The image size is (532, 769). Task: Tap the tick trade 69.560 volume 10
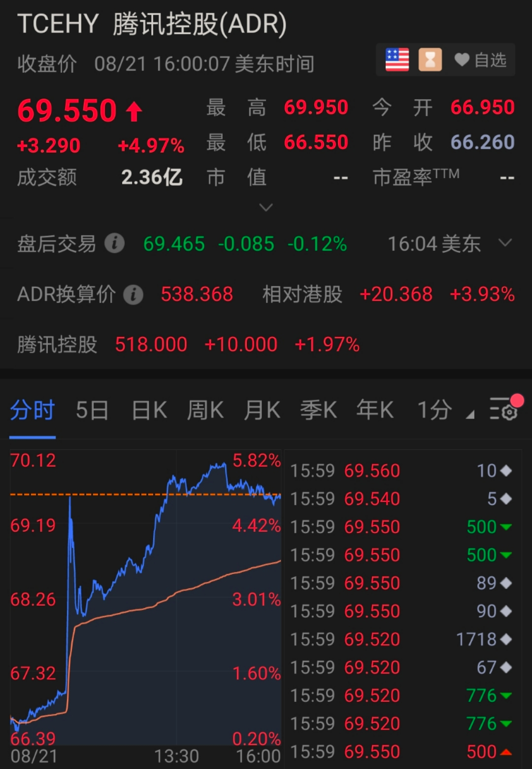tap(401, 471)
